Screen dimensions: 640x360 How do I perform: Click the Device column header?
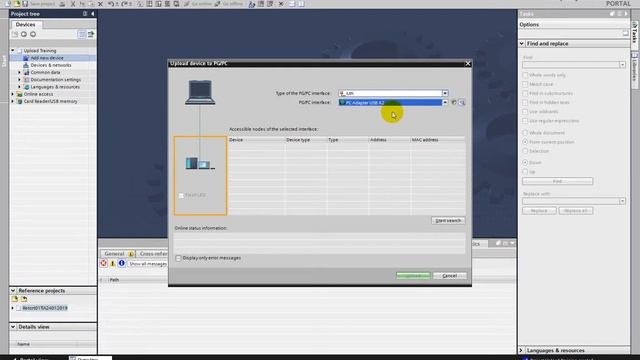(x=256, y=140)
